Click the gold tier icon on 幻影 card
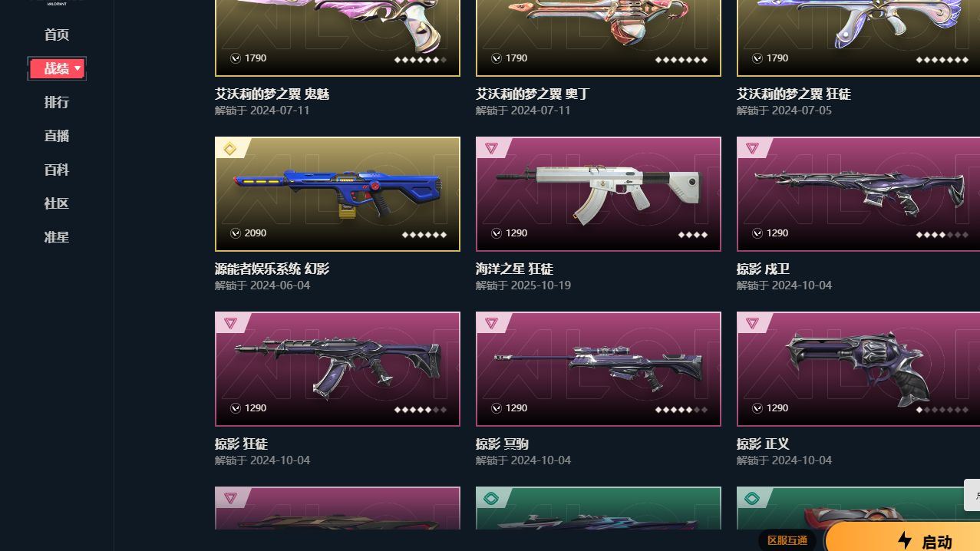Screen dimensions: 980x551 (229, 148)
